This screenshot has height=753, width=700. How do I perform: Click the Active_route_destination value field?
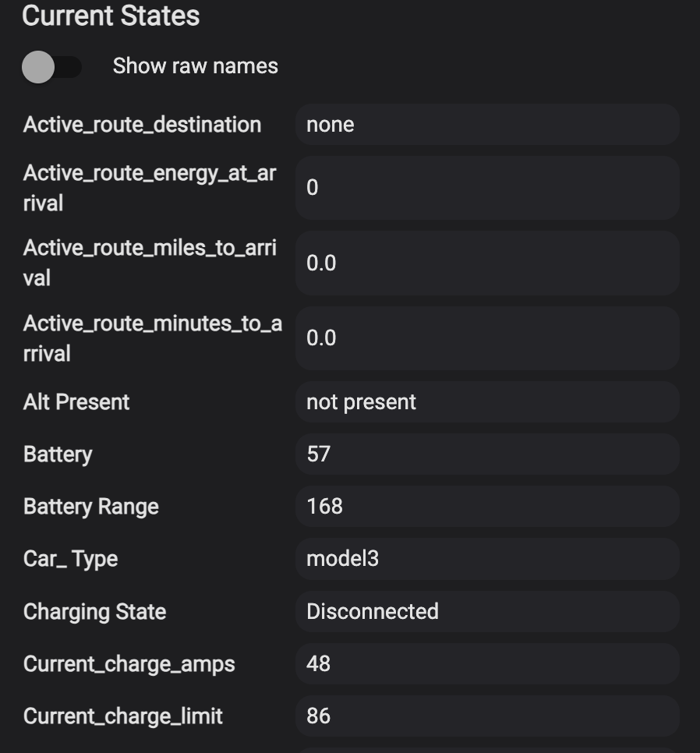coord(486,125)
